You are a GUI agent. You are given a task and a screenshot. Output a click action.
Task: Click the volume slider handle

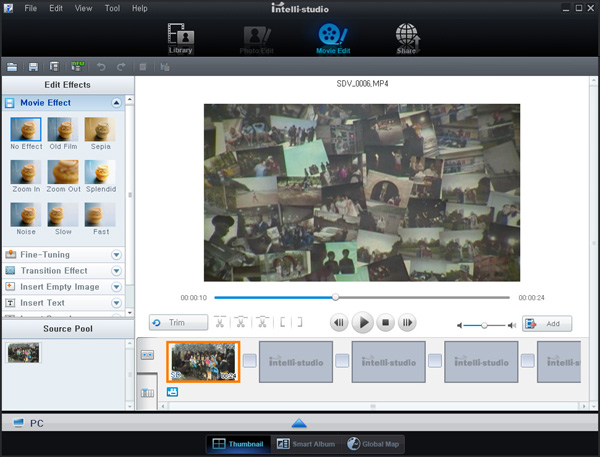point(484,325)
